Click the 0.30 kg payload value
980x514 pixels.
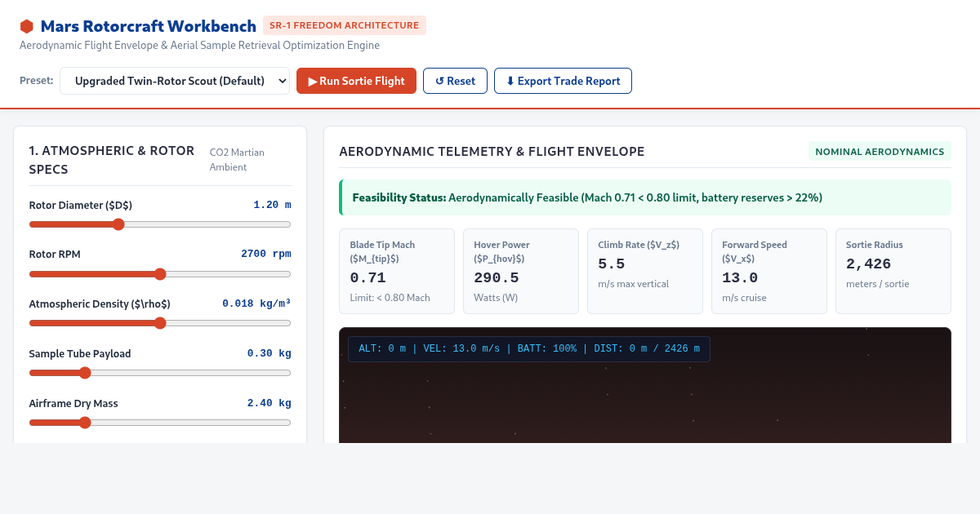tap(269, 353)
